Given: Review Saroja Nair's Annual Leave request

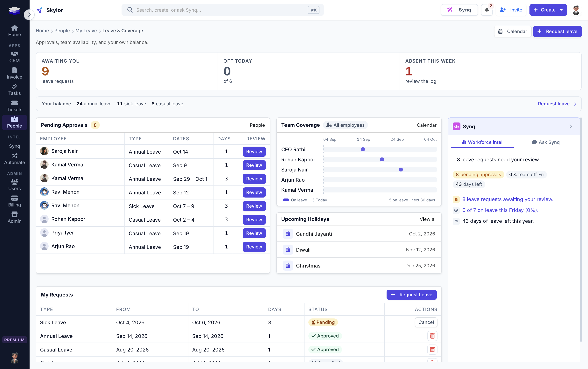Looking at the screenshot, I should [254, 152].
